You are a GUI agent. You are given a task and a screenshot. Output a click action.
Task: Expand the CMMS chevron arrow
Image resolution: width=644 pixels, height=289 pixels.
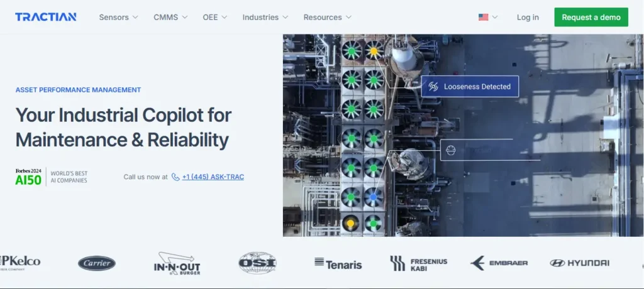[x=185, y=17]
